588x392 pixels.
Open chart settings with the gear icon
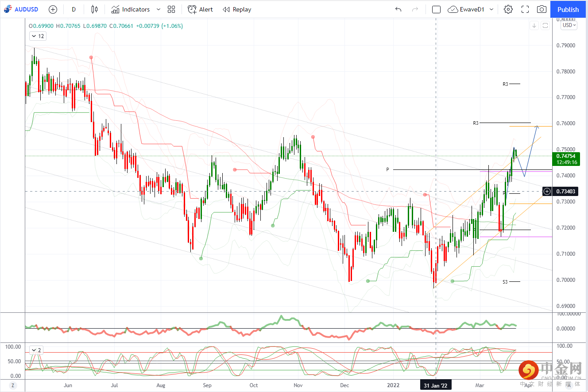click(x=508, y=9)
